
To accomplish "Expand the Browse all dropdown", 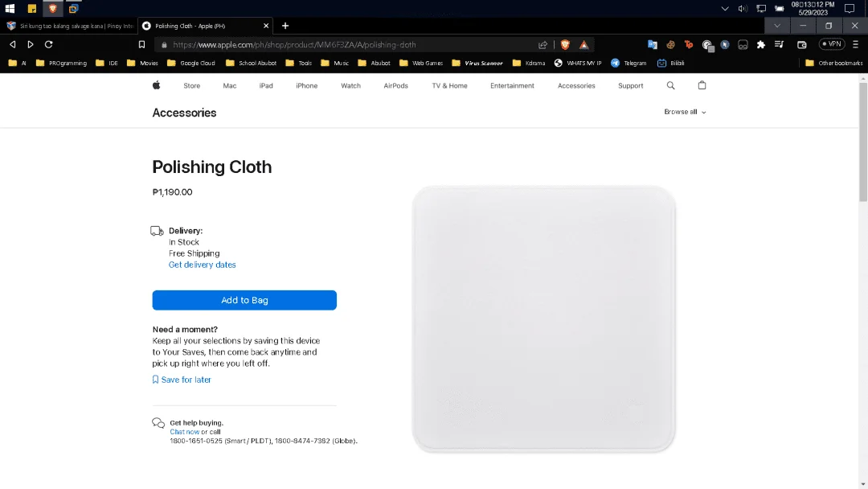I will 685,112.
